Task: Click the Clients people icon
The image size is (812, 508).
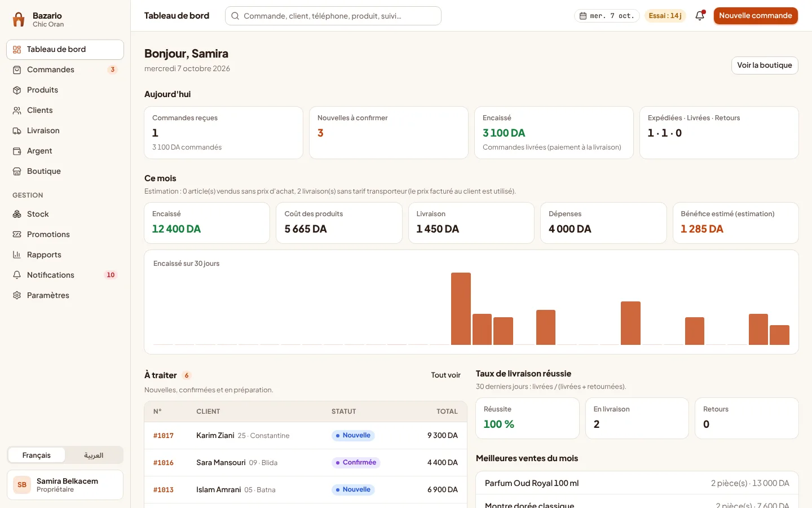Action: coord(17,111)
